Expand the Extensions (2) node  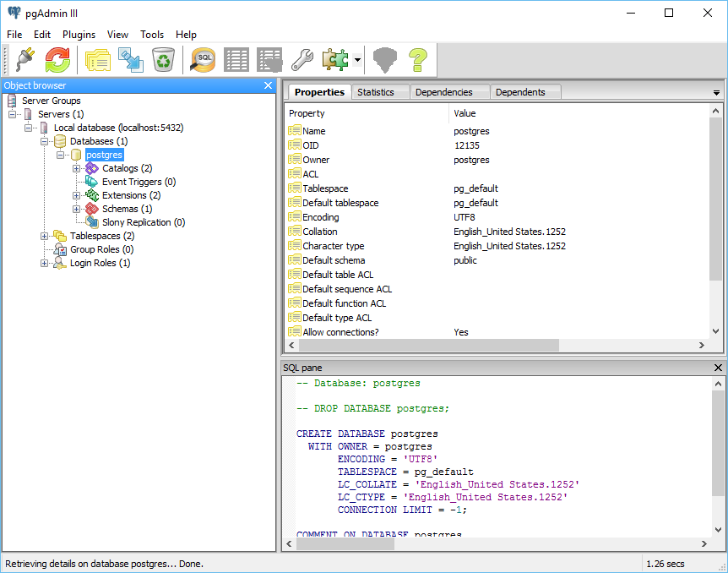(76, 195)
